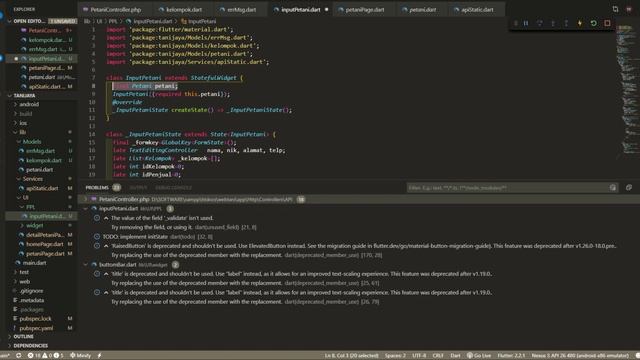Click CRLF line ending indicator

click(438, 356)
